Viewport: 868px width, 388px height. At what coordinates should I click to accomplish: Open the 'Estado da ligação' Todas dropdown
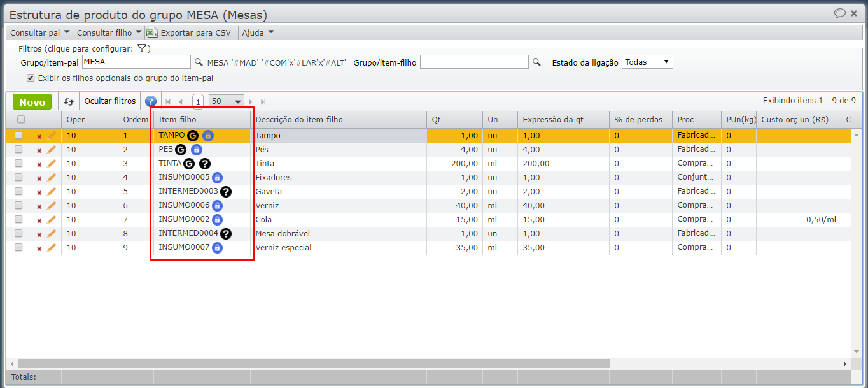tap(647, 62)
